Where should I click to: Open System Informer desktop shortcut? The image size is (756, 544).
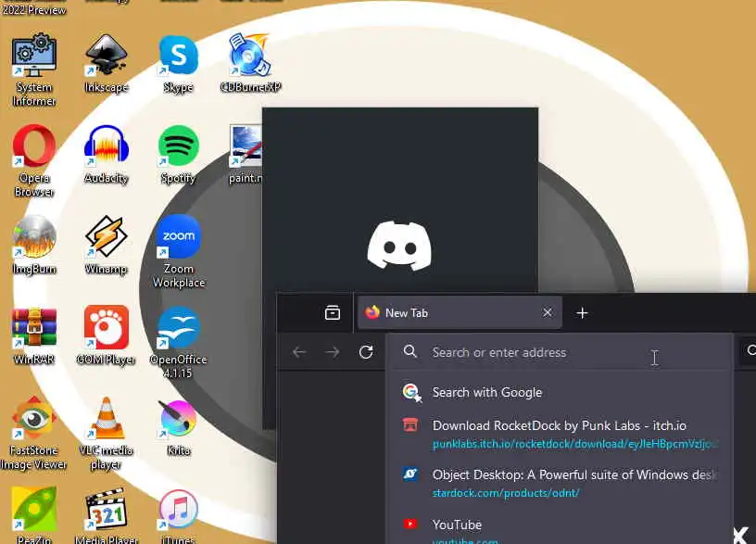click(x=33, y=70)
